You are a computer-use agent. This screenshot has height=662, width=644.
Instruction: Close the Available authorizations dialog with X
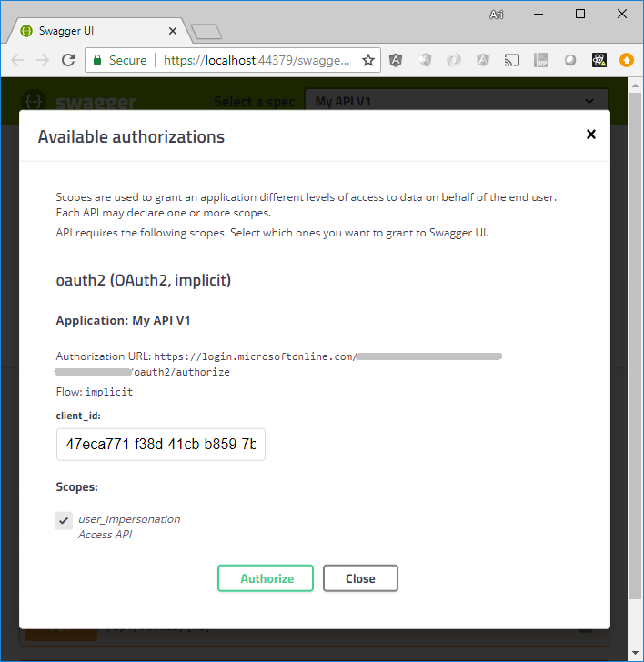click(590, 135)
